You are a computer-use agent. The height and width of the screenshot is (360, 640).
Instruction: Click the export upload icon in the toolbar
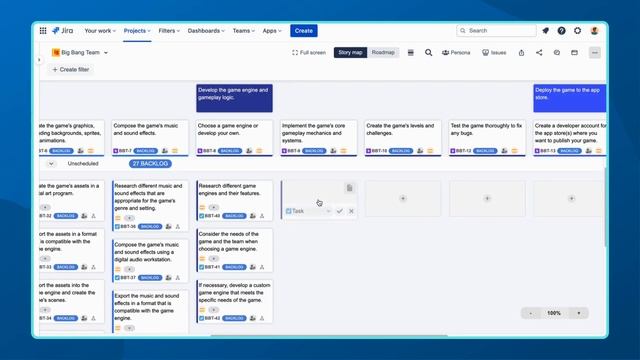(521, 53)
